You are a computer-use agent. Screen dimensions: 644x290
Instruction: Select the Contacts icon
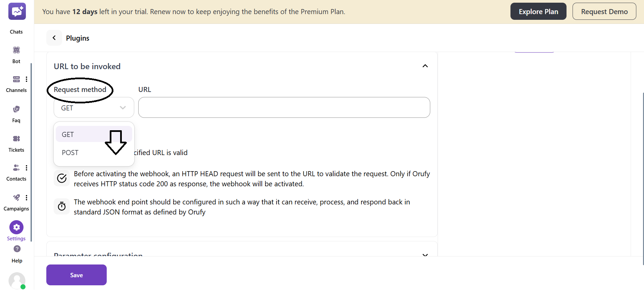16,167
